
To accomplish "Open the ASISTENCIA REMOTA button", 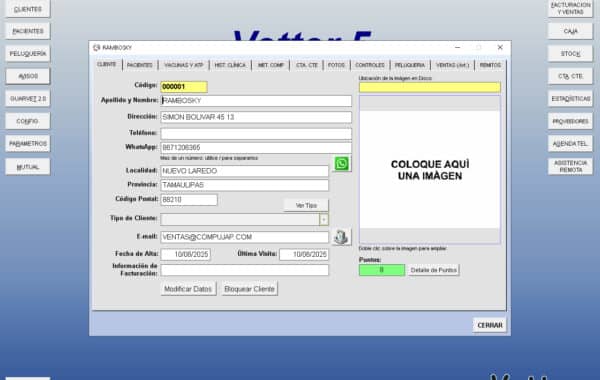I will [x=571, y=166].
